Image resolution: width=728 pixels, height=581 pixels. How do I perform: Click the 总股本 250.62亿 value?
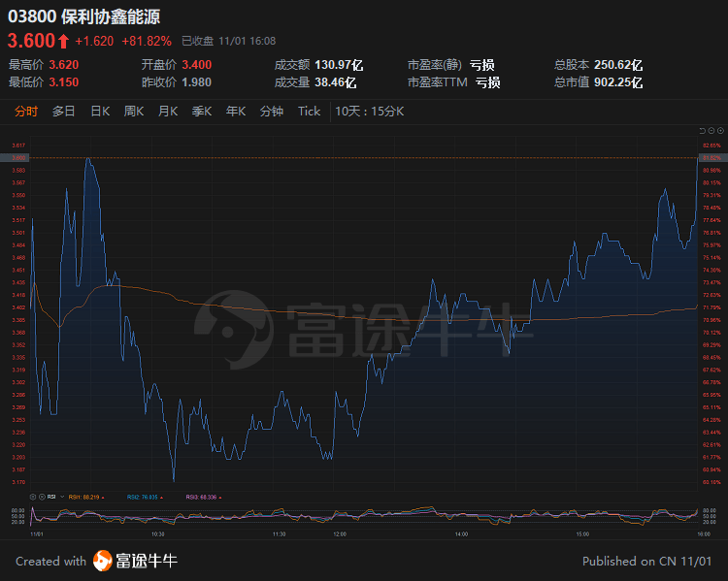click(x=618, y=65)
